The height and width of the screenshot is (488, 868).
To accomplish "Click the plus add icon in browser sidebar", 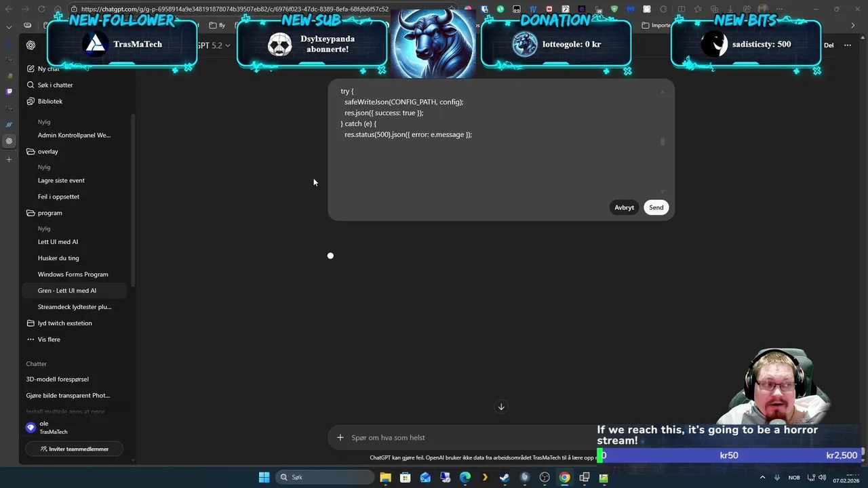I will [9, 159].
